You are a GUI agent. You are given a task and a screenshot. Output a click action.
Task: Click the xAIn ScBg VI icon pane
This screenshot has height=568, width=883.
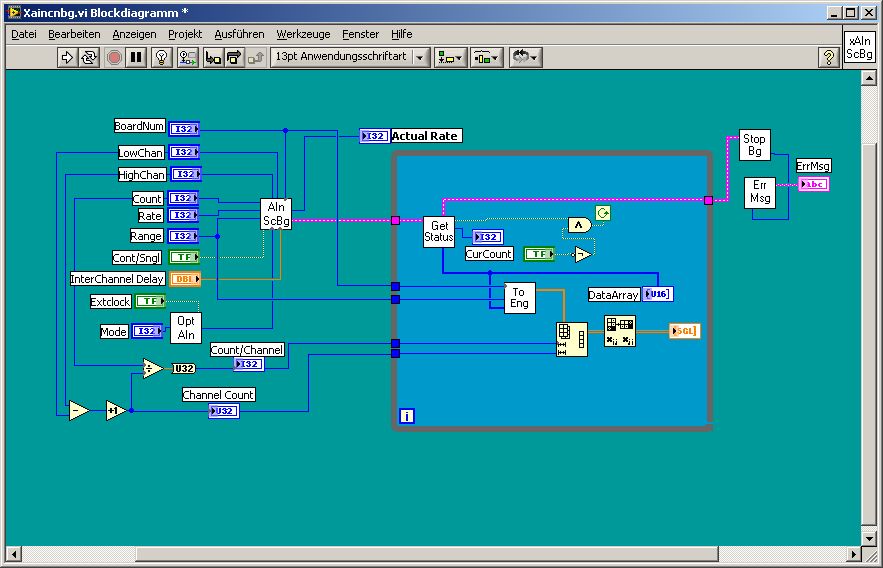click(859, 48)
